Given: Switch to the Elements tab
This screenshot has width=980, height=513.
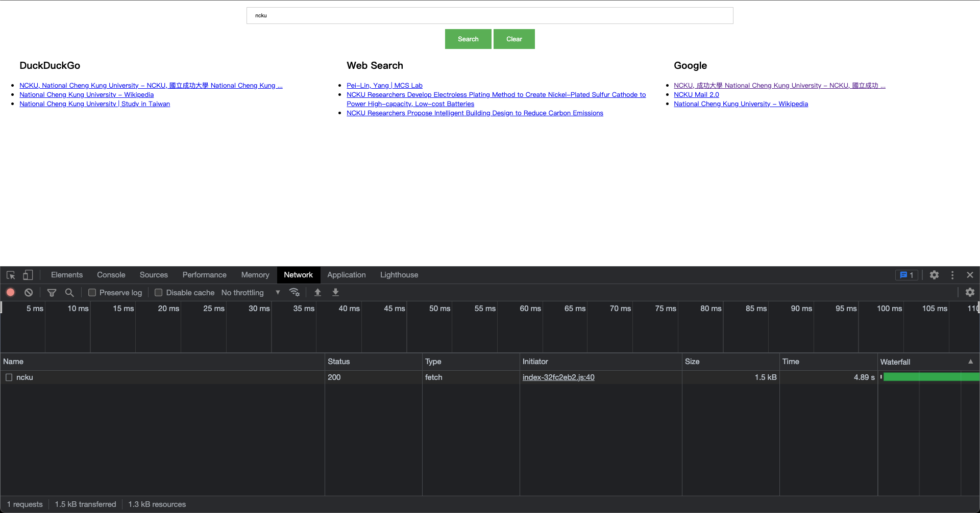Looking at the screenshot, I should point(67,275).
